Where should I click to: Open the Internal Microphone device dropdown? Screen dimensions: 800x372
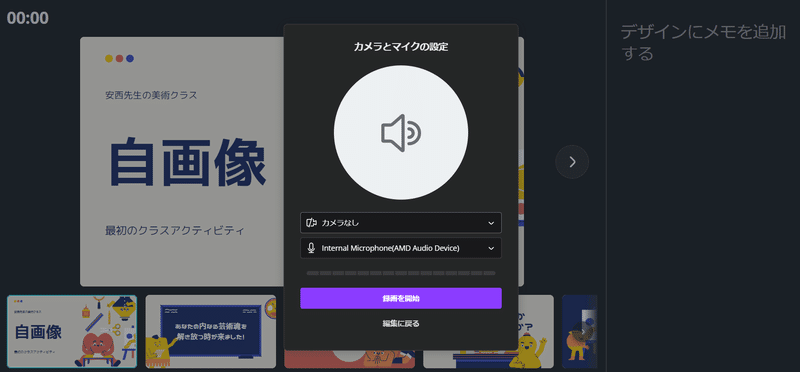point(401,248)
